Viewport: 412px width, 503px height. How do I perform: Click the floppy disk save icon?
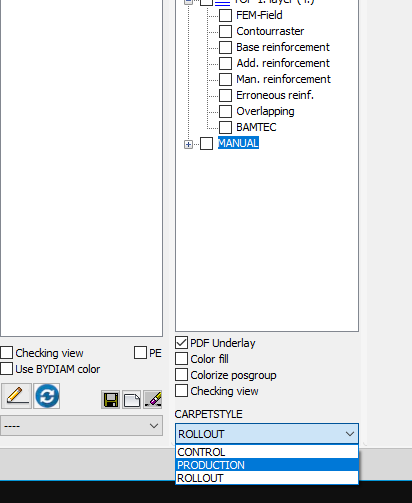point(110,400)
